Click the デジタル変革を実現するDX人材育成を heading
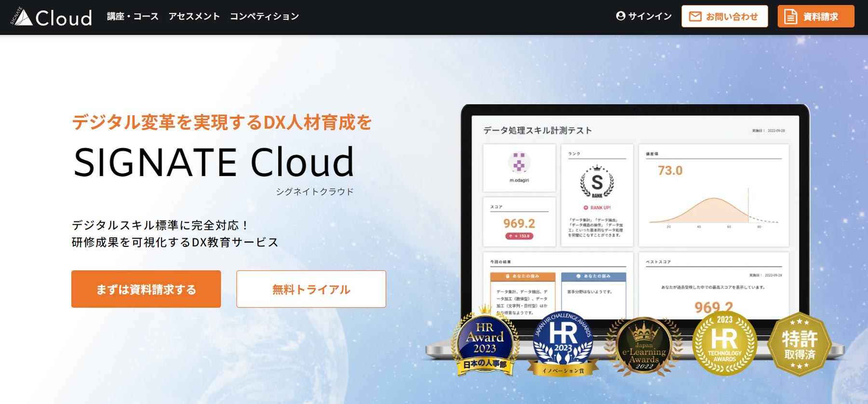This screenshot has height=404, width=868. pos(222,122)
